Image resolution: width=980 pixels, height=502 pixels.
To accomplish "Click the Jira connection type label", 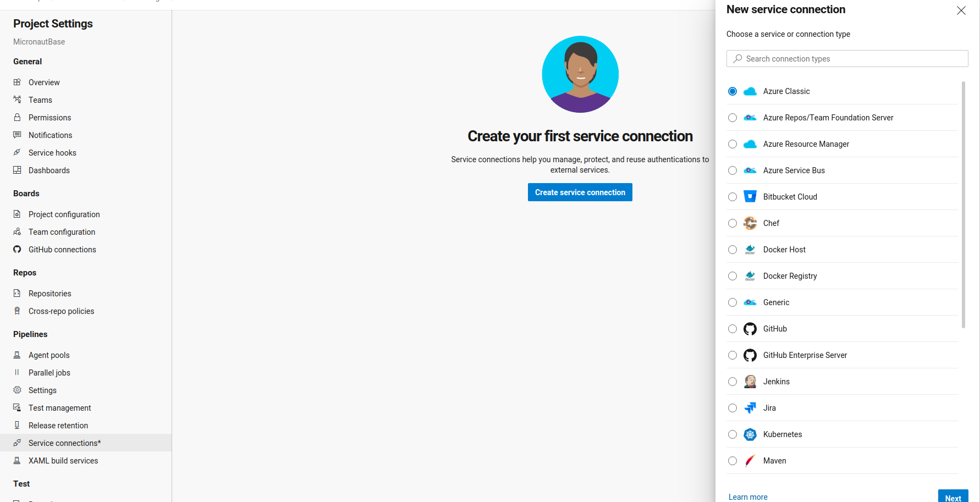I will tap(769, 408).
